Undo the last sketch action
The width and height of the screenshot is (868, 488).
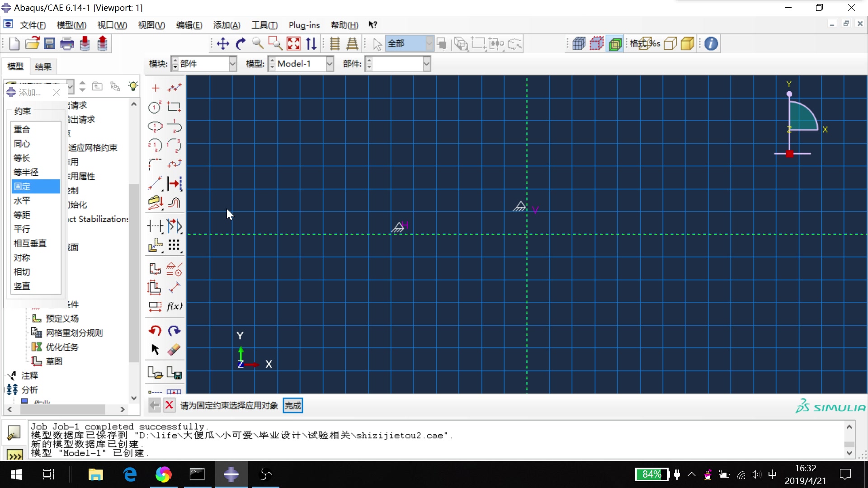click(155, 331)
